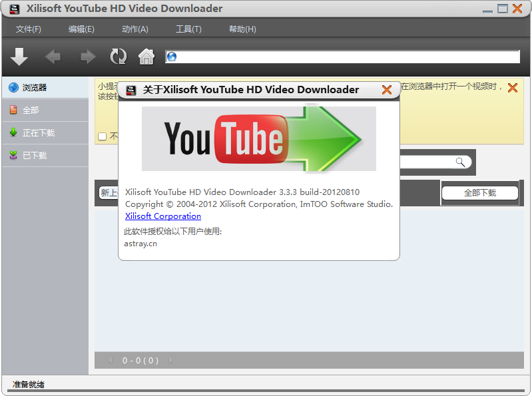532x396 pixels.
Task: Click the address bar URL field
Action: (x=342, y=57)
